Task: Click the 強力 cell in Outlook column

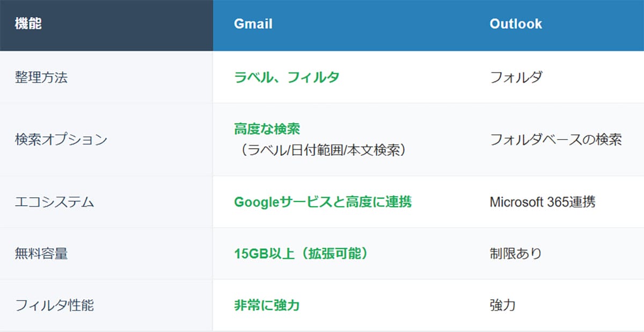Action: [502, 306]
